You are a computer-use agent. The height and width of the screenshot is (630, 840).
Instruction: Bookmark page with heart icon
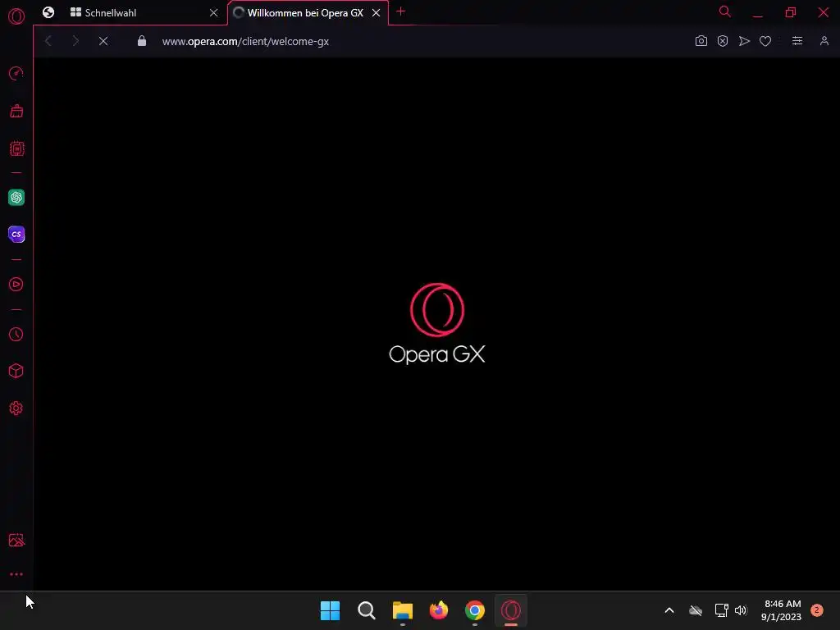[x=765, y=41]
